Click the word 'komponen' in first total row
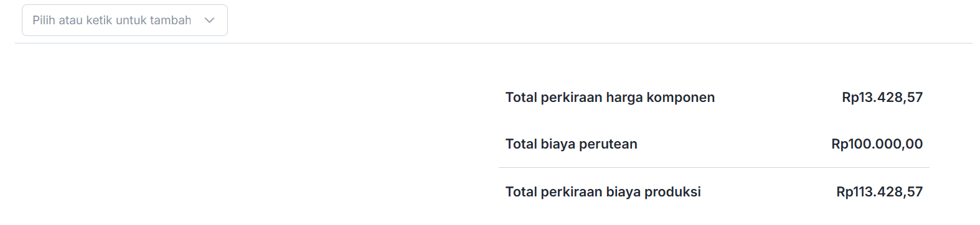Viewport: 980px width, 225px height. coord(681,98)
